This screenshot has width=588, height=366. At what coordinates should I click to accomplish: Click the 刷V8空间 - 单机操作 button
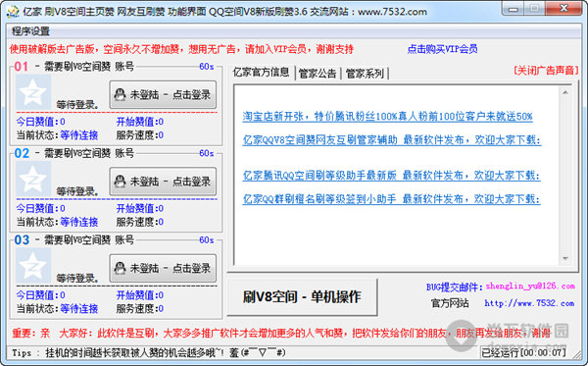click(x=302, y=297)
